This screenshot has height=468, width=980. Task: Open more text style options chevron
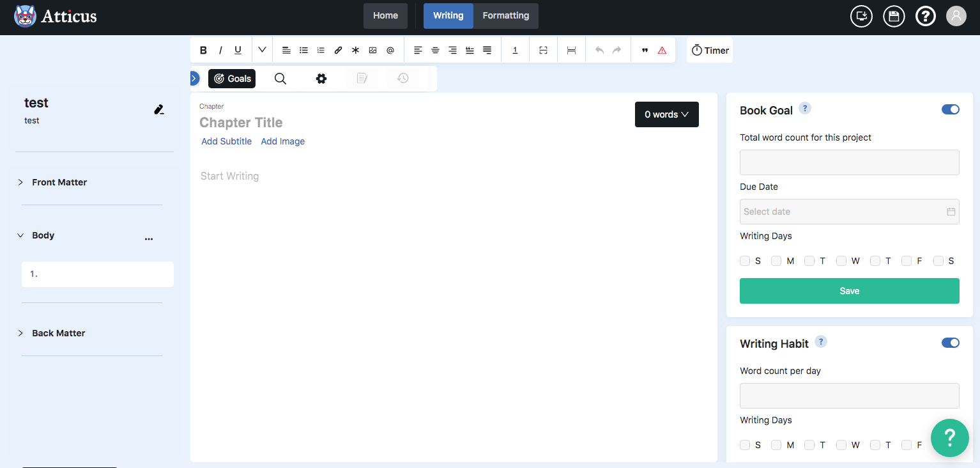click(262, 50)
